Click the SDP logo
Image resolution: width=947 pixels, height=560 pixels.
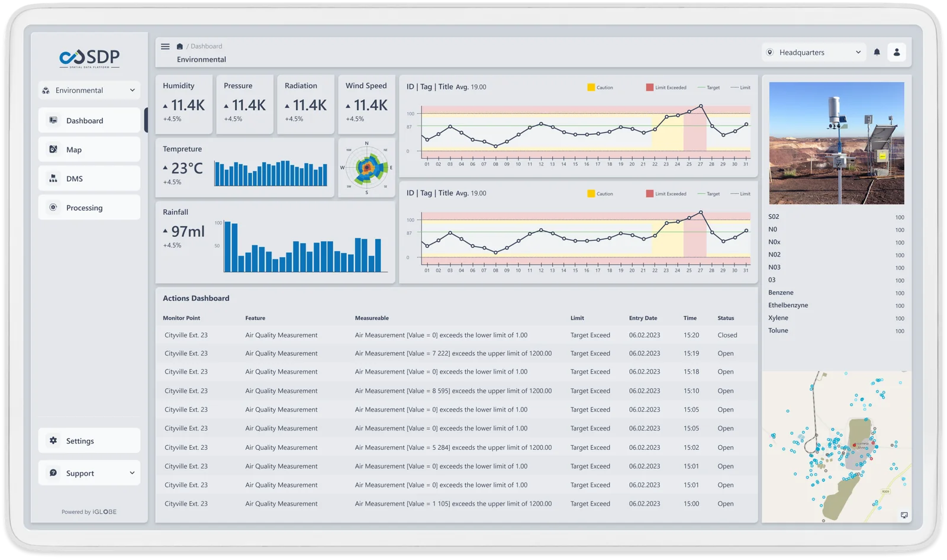pos(89,58)
